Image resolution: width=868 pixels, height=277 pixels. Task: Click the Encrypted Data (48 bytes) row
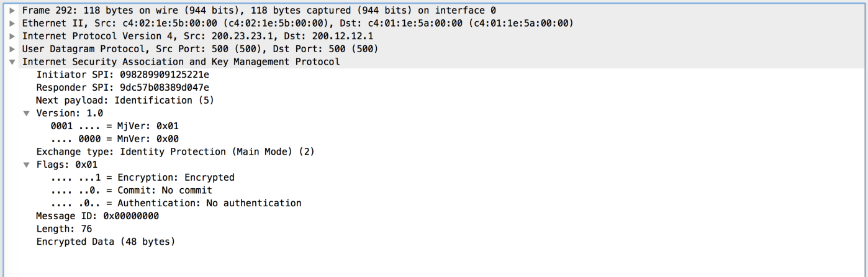click(106, 242)
